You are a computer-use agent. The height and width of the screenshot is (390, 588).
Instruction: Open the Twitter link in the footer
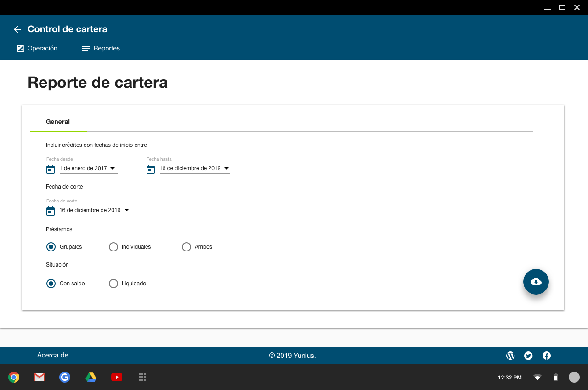click(528, 356)
